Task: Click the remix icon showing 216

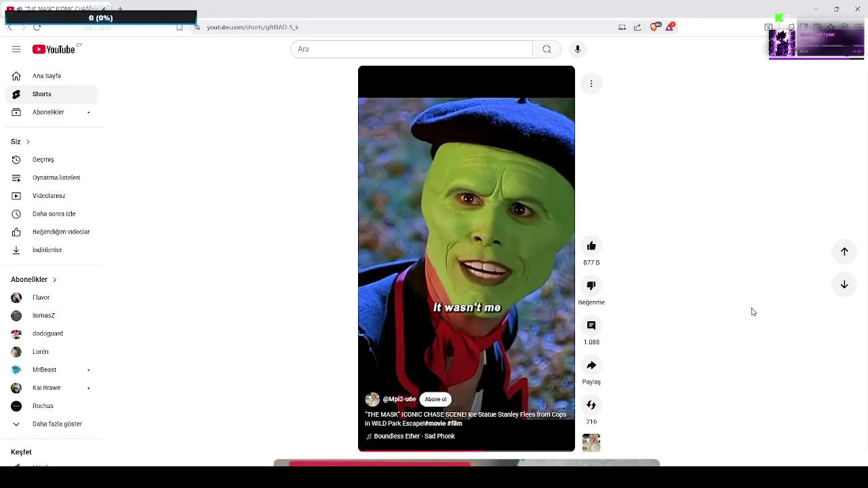Action: pyautogui.click(x=591, y=405)
